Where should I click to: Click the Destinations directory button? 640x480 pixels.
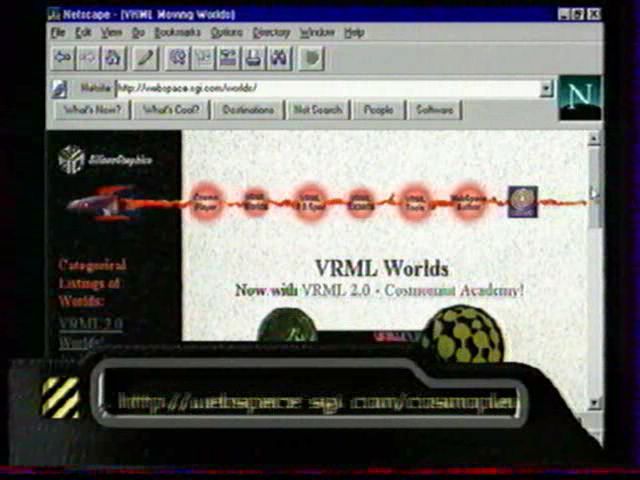click(248, 110)
